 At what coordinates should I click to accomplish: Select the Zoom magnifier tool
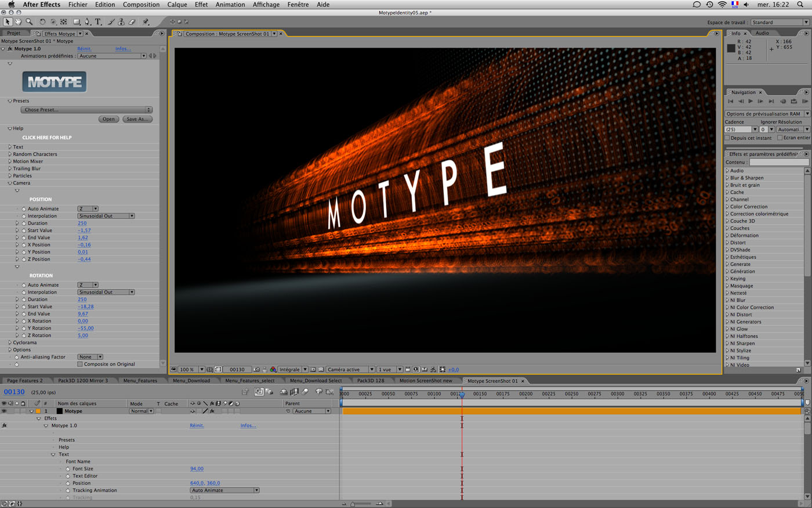[29, 22]
